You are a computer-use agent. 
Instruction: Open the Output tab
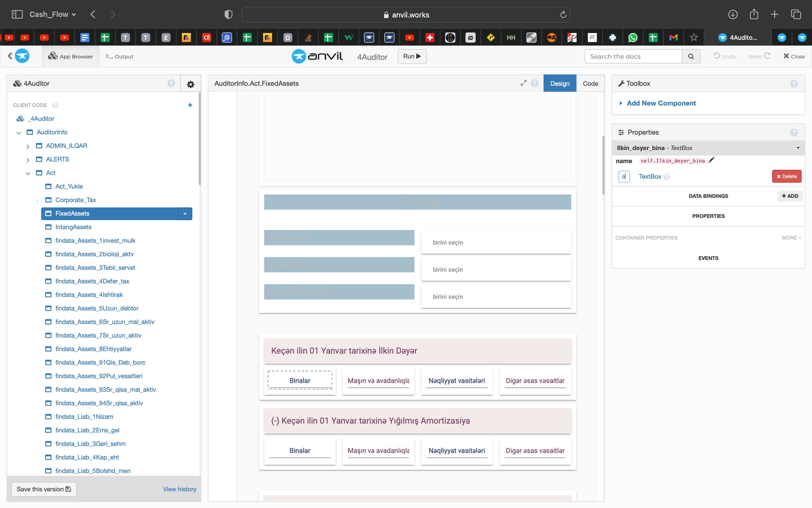(x=120, y=57)
